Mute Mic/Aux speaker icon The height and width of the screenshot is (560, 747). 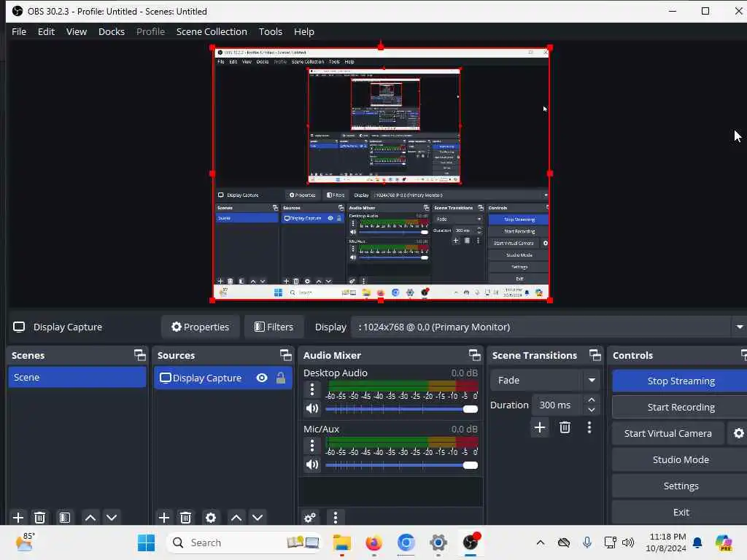pos(312,464)
